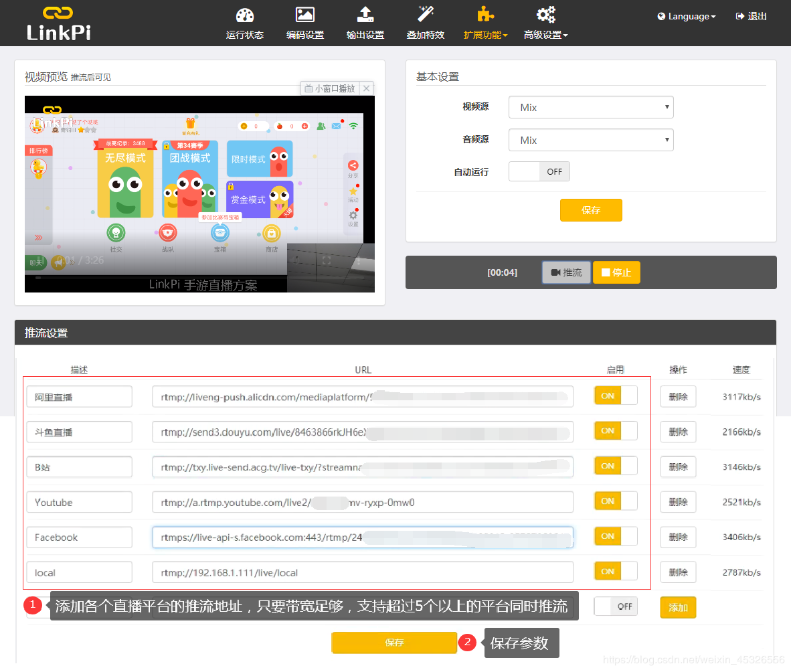
Task: Toggle 阿里直播 enable switch
Action: pyautogui.click(x=616, y=396)
